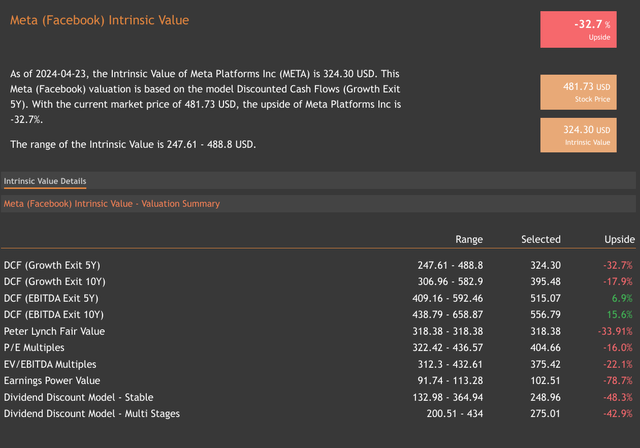Click the green 6.9% upside value
Screen dimensions: 640x448
point(622,298)
